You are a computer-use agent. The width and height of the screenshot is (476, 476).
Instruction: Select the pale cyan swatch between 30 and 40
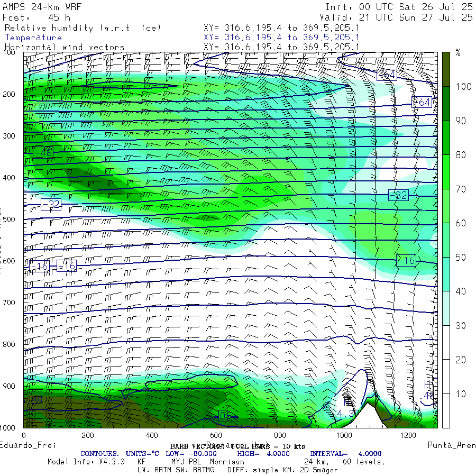click(x=446, y=308)
